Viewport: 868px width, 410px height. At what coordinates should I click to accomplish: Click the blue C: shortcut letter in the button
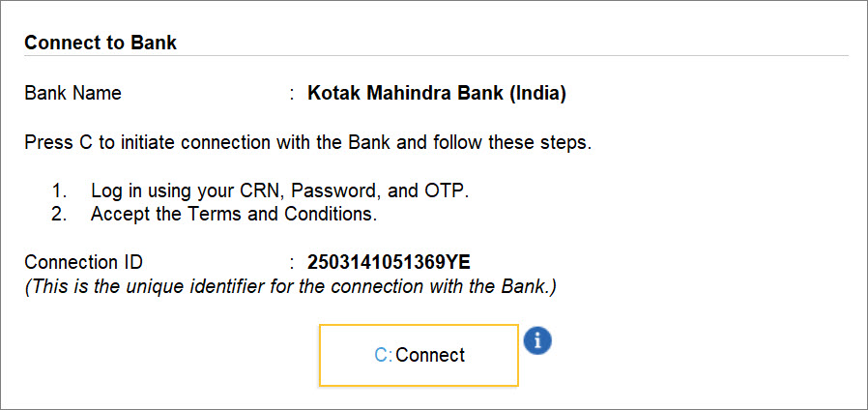pyautogui.click(x=383, y=355)
